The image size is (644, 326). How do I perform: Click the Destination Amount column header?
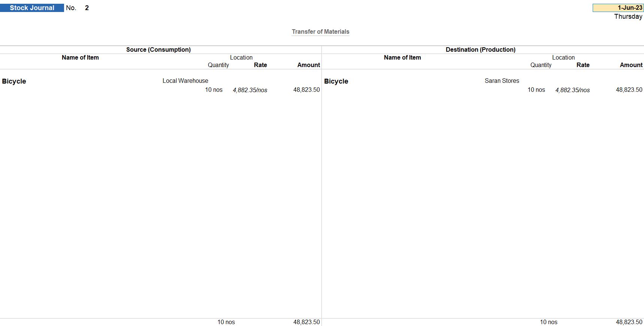coord(631,65)
